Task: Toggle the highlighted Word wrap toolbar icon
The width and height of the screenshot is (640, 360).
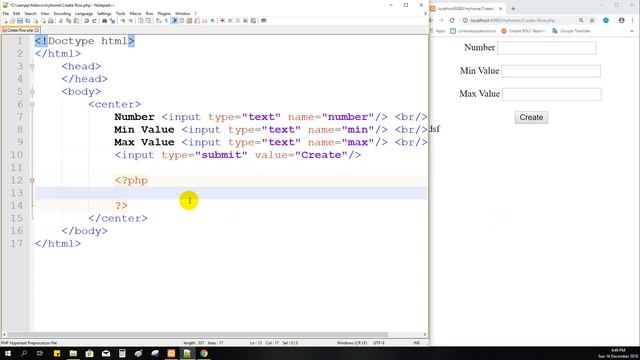Action: (174, 21)
